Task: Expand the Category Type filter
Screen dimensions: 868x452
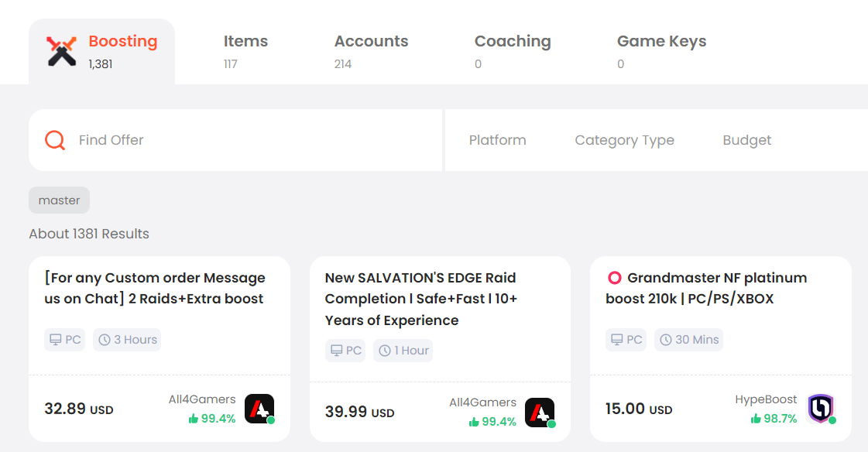Action: pos(624,140)
